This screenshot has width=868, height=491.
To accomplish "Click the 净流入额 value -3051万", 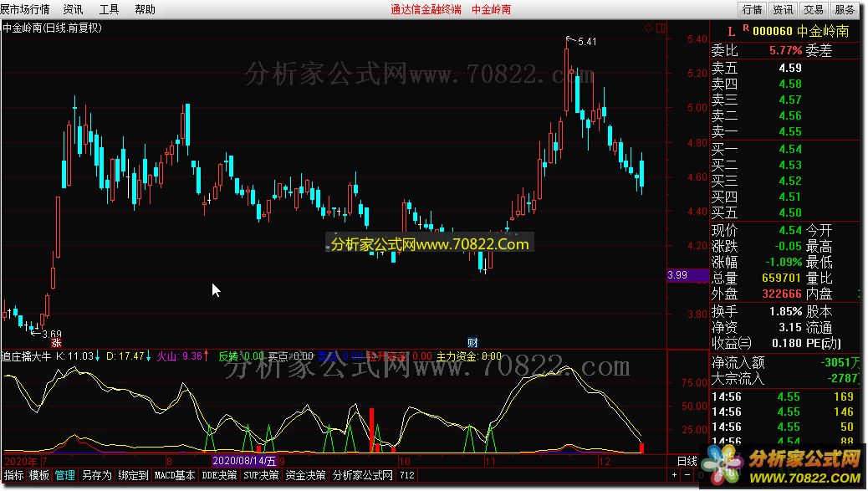I will pyautogui.click(x=841, y=362).
